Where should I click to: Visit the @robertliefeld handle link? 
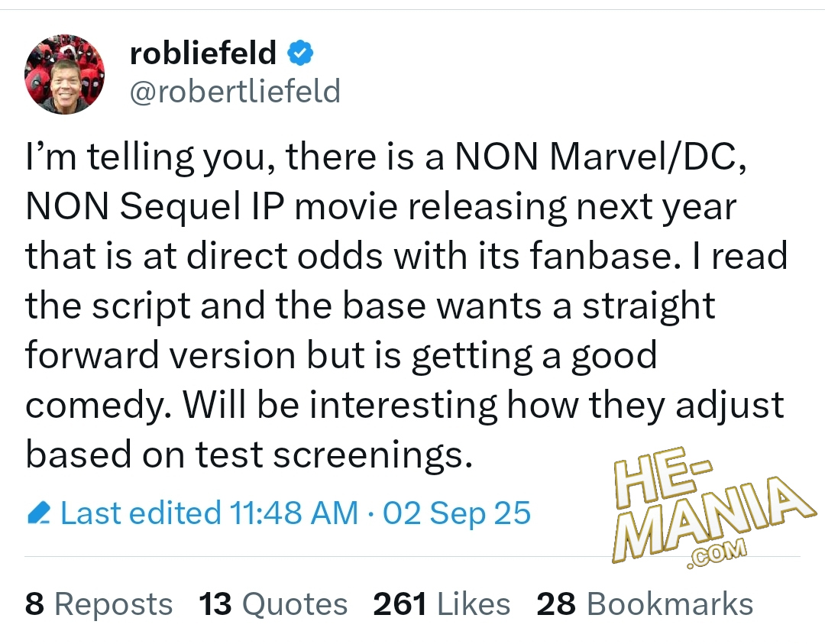(235, 92)
